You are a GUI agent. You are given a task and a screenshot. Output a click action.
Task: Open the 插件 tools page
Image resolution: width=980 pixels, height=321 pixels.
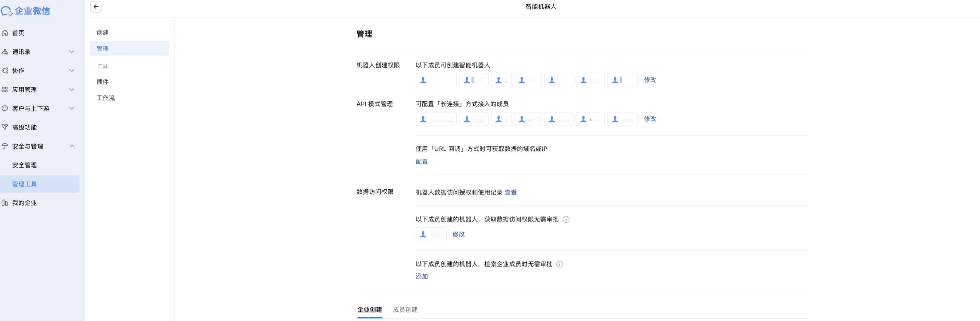[x=102, y=82]
